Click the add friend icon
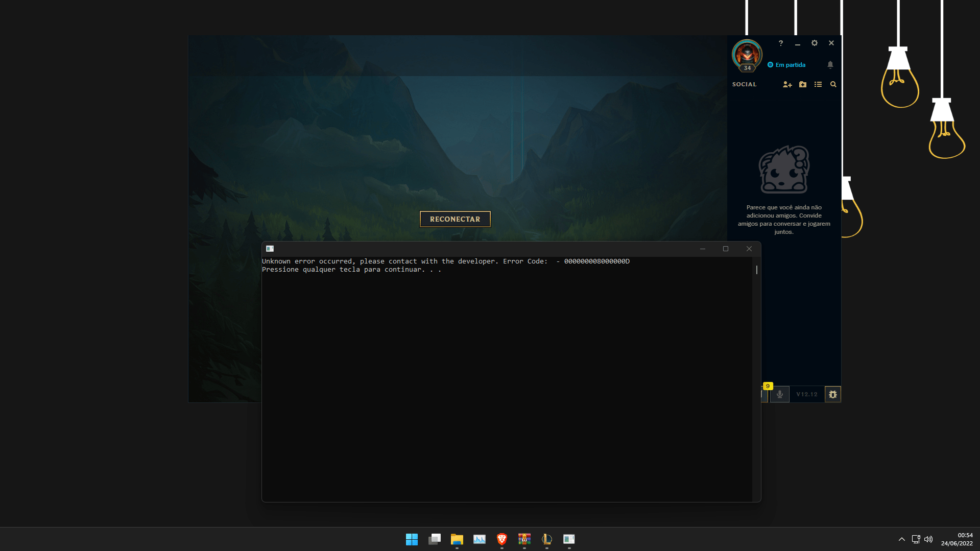Screen dimensions: 980x551 [787, 84]
